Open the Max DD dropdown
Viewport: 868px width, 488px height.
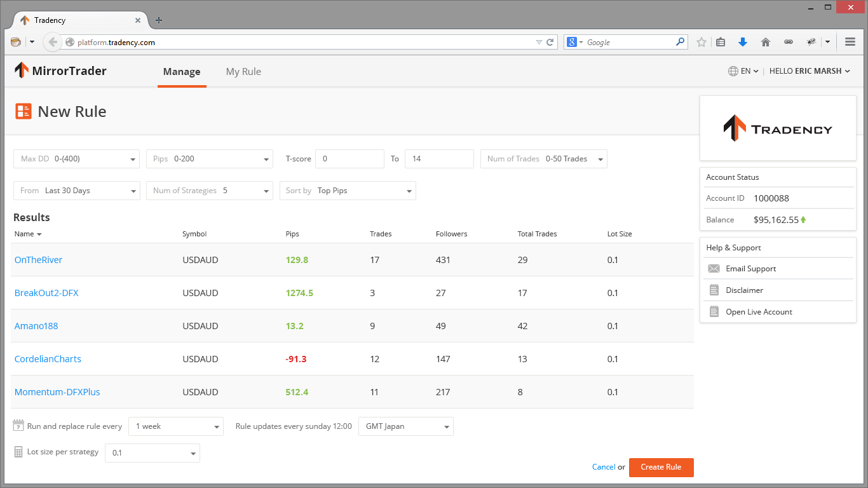coord(76,159)
